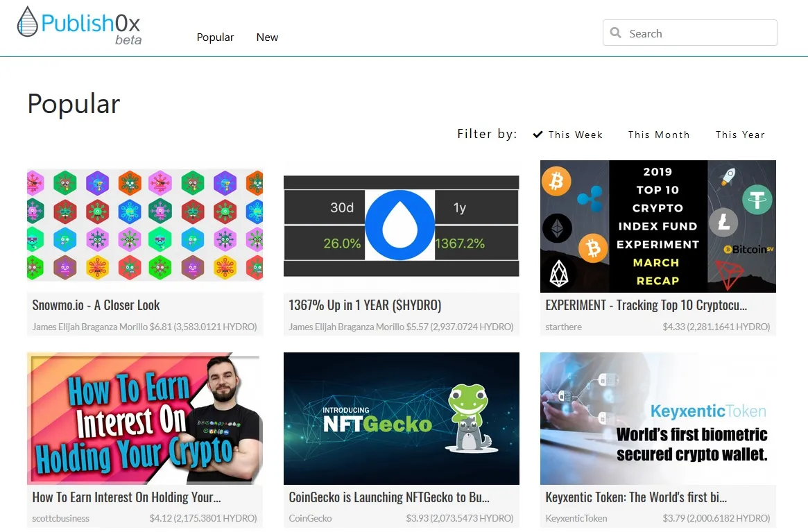Open 'CoinGecko is Launching NFTGecko to Bu...' title
Image resolution: width=808 pixels, height=532 pixels.
pos(389,497)
